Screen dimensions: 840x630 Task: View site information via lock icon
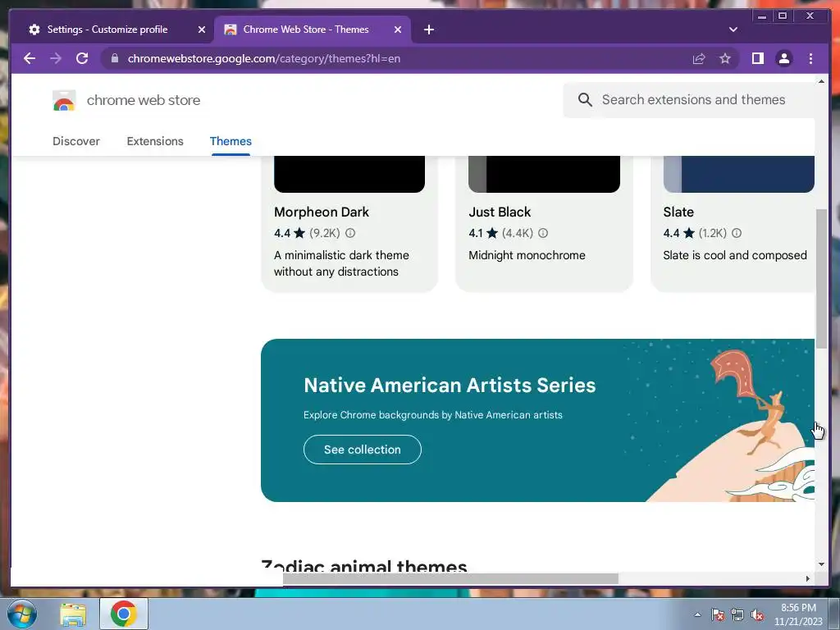coord(115,58)
